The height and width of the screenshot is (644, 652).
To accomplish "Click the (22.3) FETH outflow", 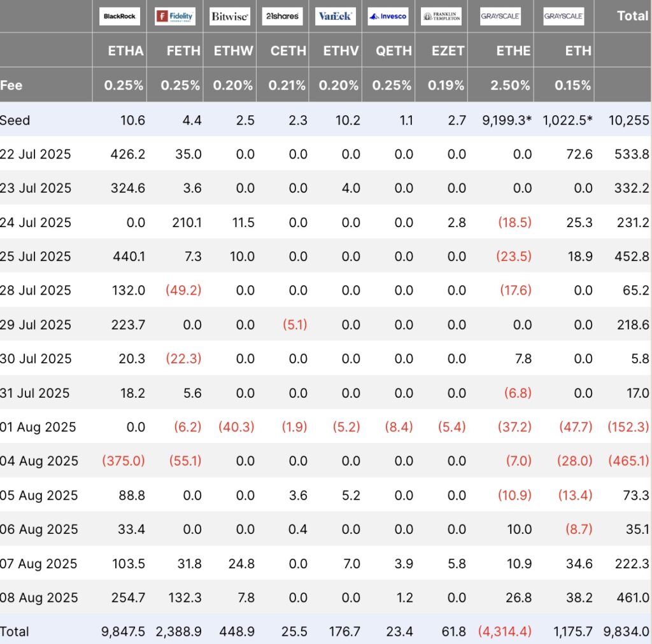I will (183, 358).
